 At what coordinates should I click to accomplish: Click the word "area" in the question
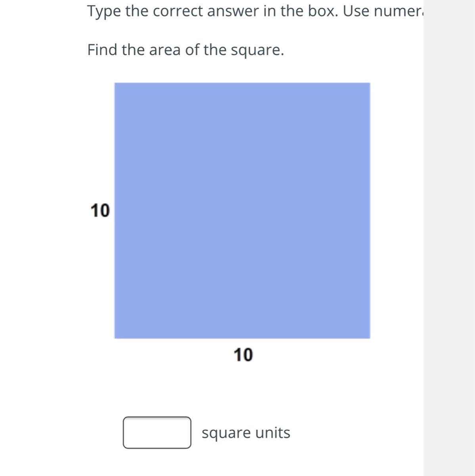pos(165,50)
